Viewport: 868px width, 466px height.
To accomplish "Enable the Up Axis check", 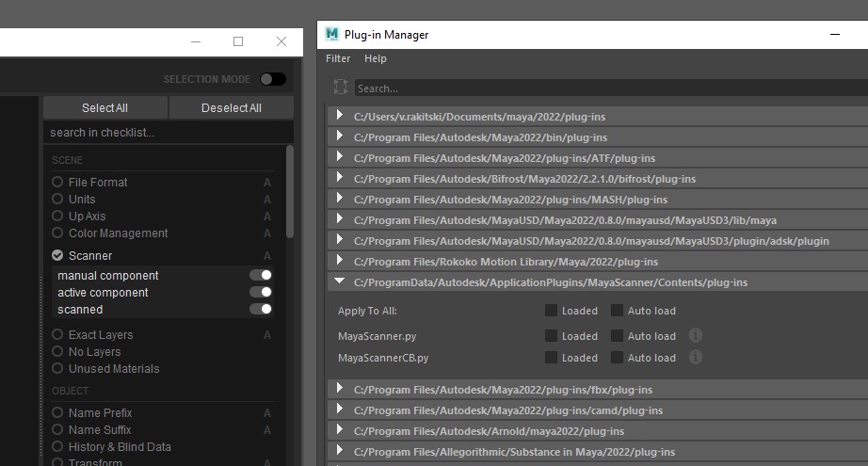I will pos(57,216).
